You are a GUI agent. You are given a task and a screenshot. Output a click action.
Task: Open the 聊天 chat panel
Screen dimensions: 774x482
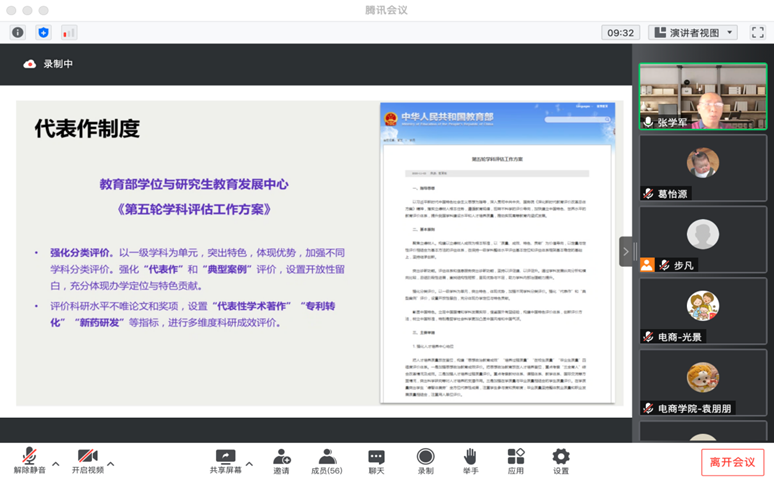click(376, 461)
